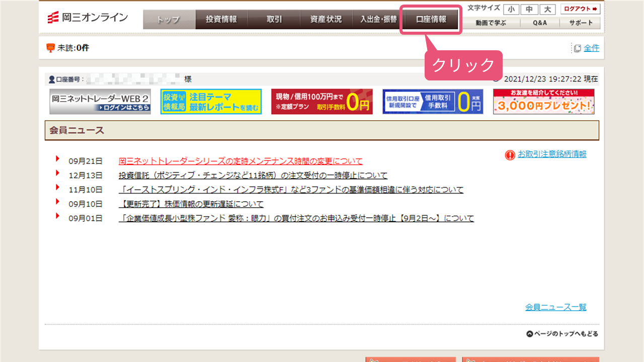Click the 09月10日 news date
The image size is (644, 362).
(x=86, y=204)
